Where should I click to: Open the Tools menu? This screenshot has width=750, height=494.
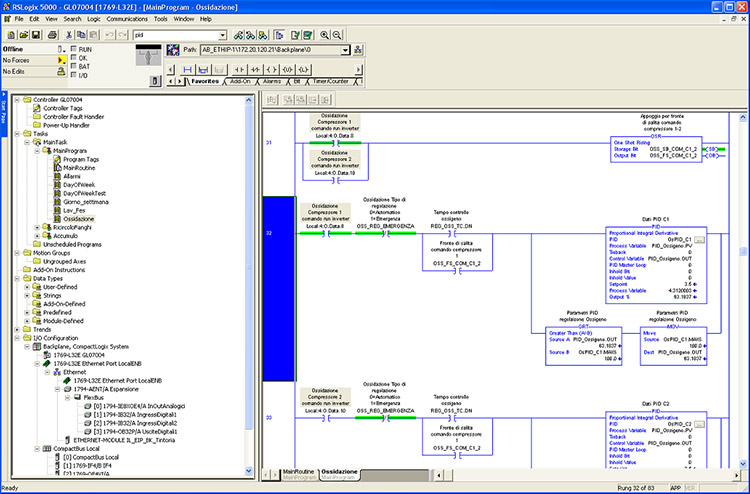[x=161, y=19]
